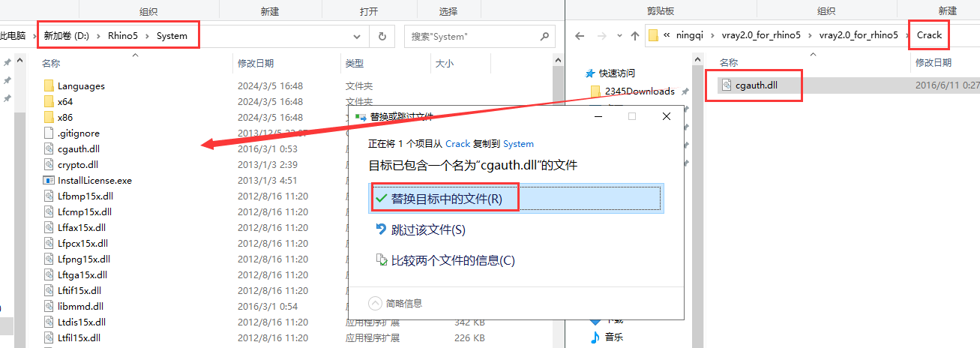Click the libmmd.dll file icon

tap(49, 306)
